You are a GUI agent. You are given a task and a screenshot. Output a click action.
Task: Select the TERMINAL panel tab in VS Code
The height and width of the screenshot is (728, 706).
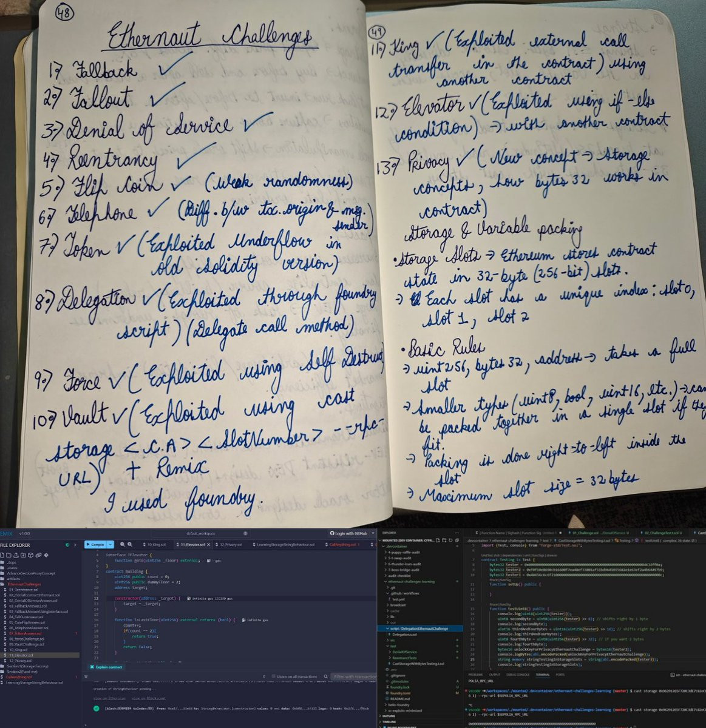(542, 675)
